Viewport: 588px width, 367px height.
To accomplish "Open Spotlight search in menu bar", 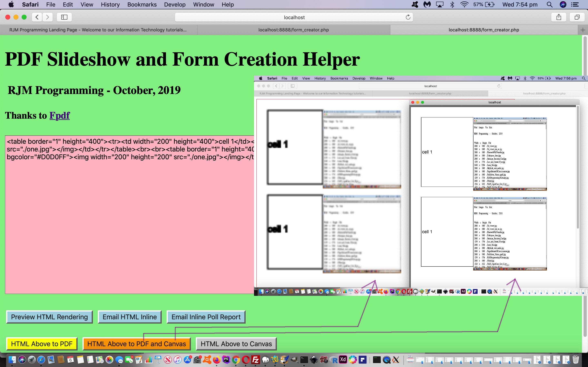I will [549, 4].
